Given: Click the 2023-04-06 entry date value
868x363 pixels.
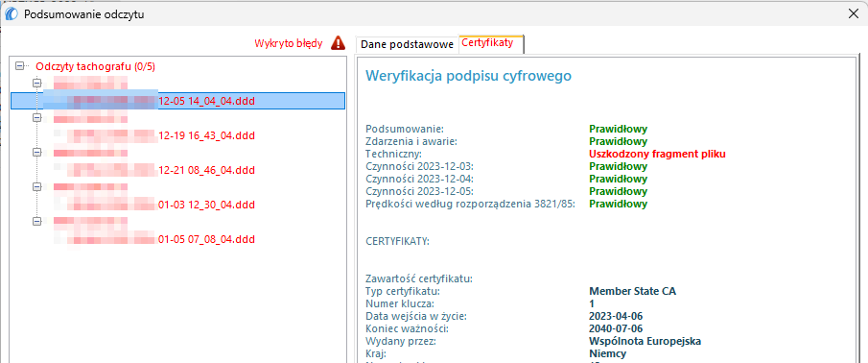Looking at the screenshot, I should 616,317.
